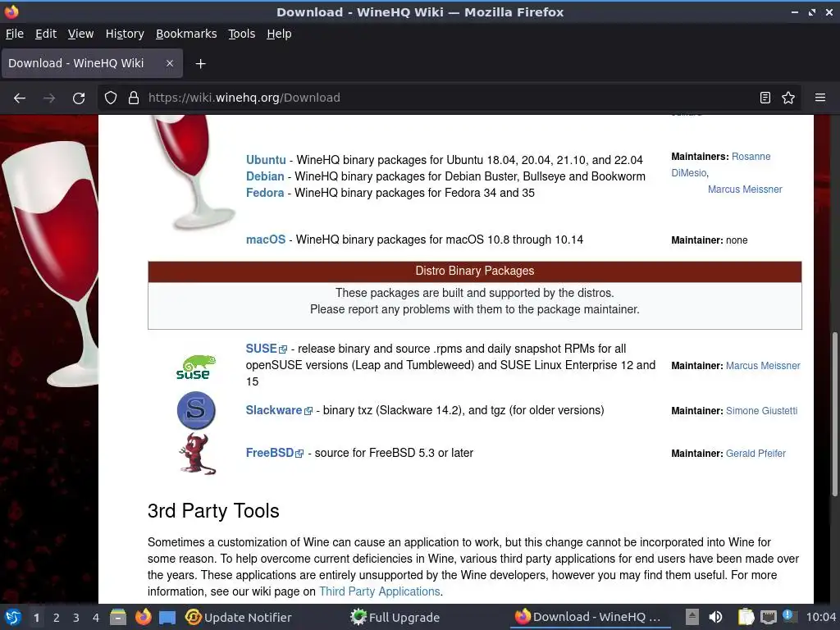This screenshot has height=630, width=840.
Task: Open the clipboard manager tray icon
Action: pos(746,617)
